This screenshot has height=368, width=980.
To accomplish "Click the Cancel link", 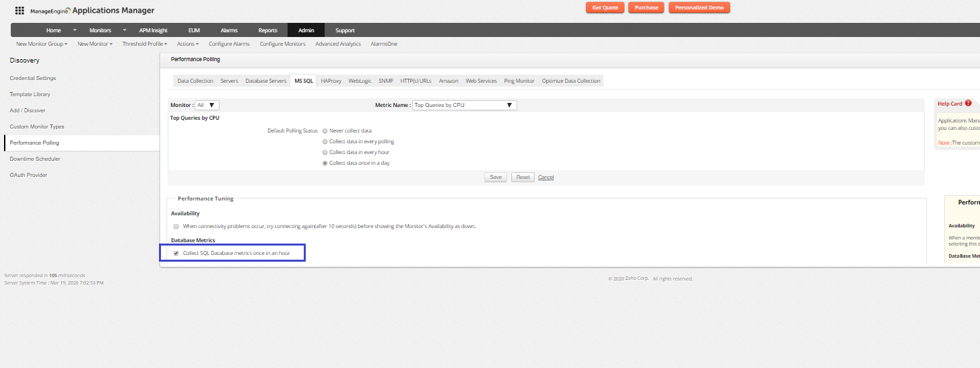I will pyautogui.click(x=546, y=177).
